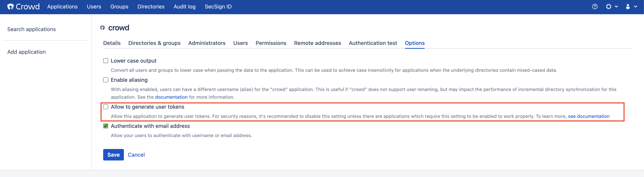
Task: Open the SecSign ID menu
Action: coord(218,7)
